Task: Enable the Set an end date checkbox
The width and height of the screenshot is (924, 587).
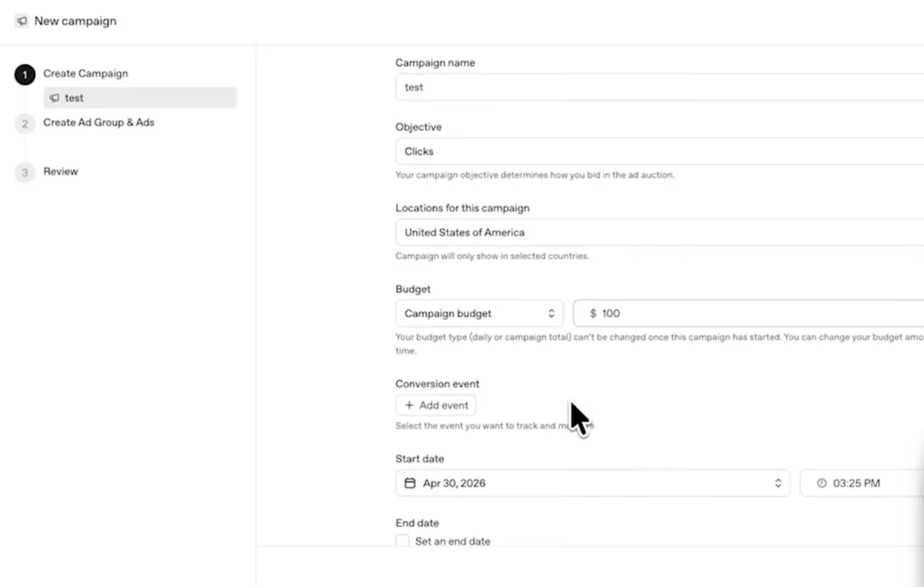Action: tap(402, 540)
